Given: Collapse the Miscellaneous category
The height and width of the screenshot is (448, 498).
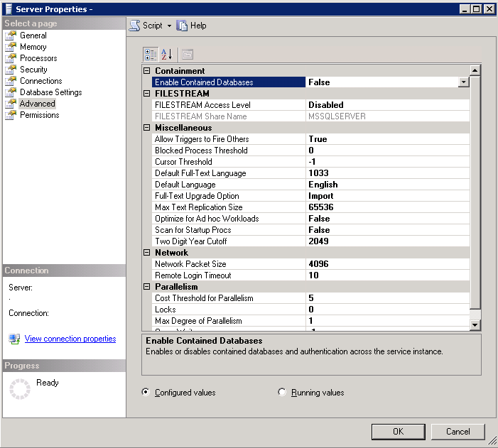Looking at the screenshot, I should tap(147, 128).
